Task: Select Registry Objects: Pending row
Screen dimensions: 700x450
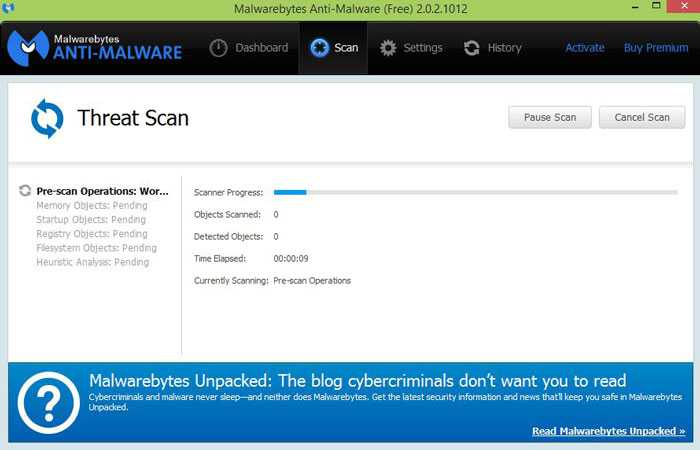Action: (92, 234)
